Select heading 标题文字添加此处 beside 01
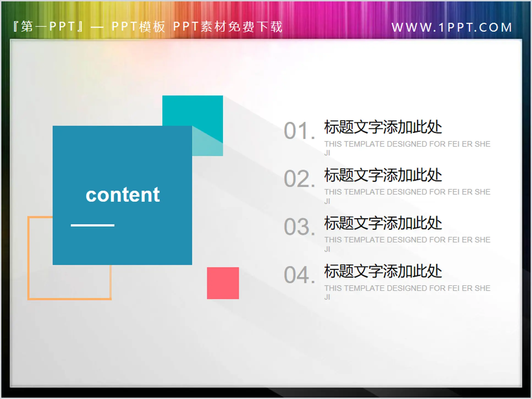The height and width of the screenshot is (399, 532). [383, 127]
